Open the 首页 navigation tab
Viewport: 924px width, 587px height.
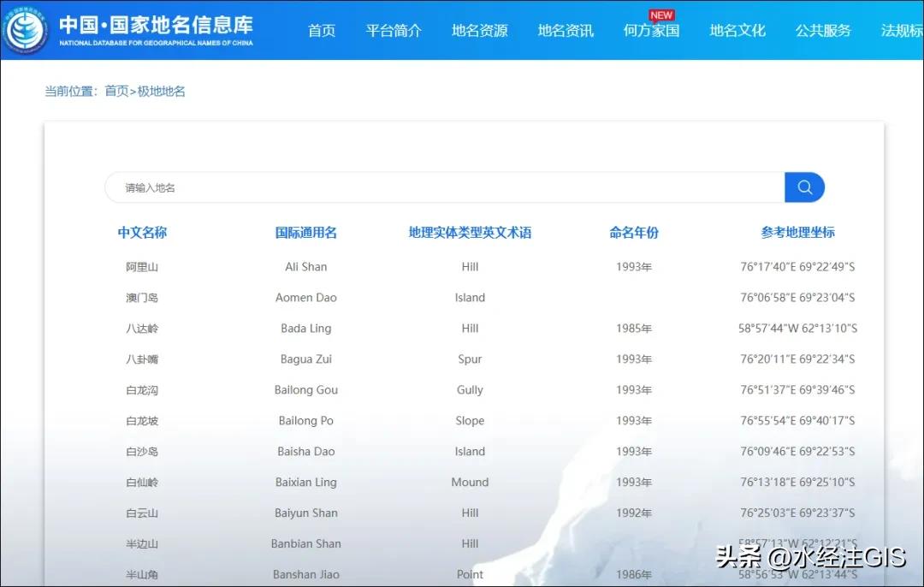pos(322,31)
